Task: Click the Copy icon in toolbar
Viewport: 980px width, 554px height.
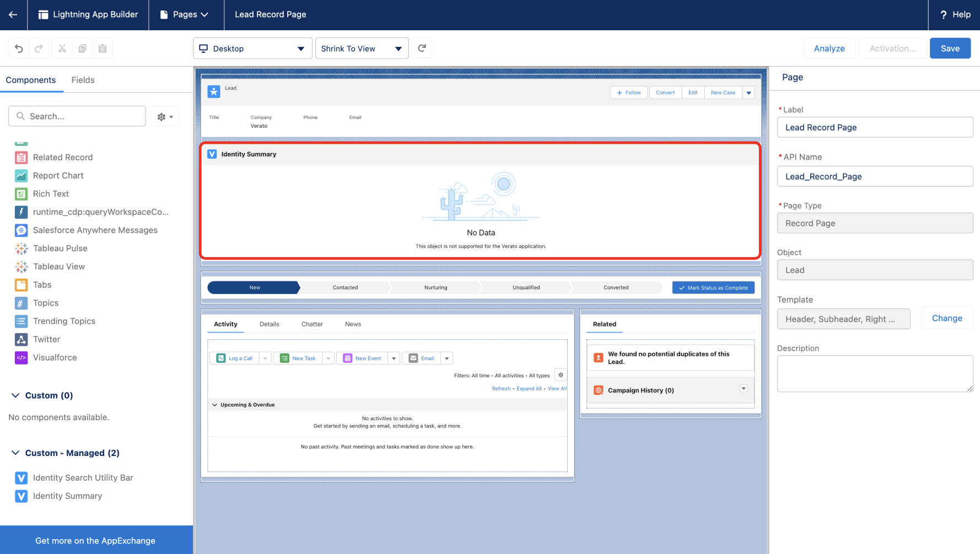Action: (82, 48)
